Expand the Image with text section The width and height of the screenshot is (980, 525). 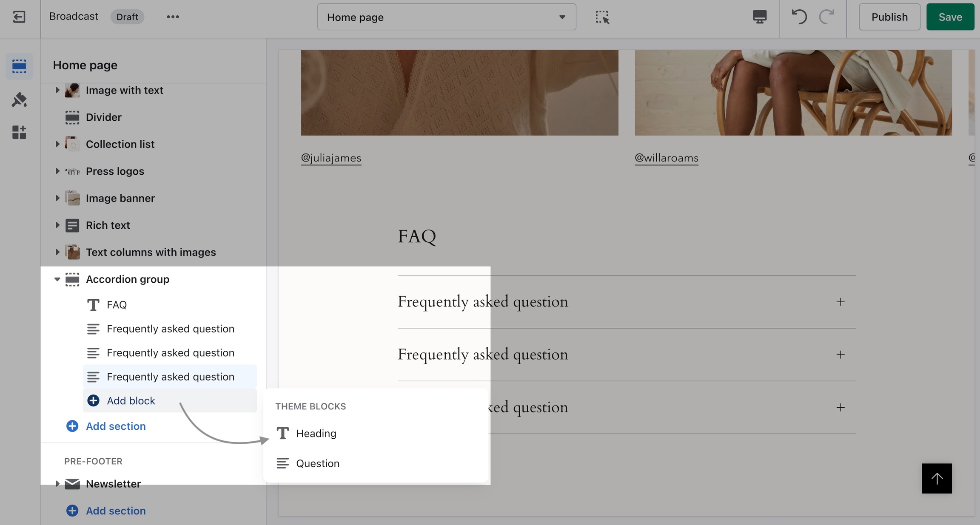point(57,90)
